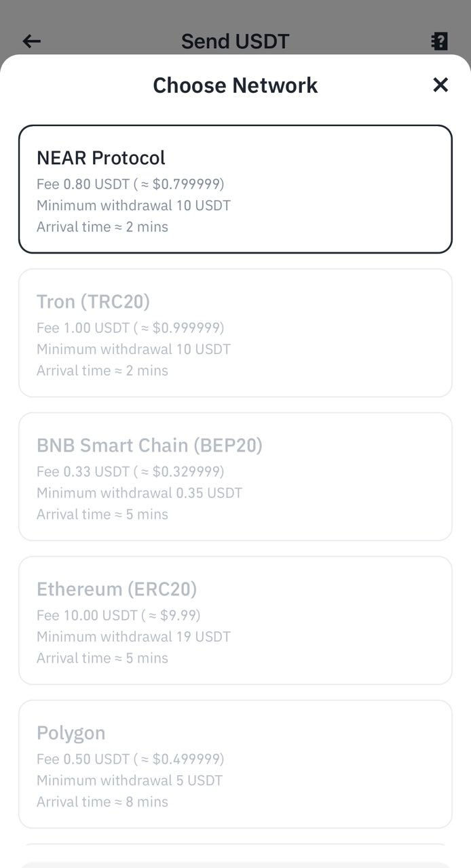This screenshot has width=471, height=868.
Task: Close the Choose Network sheet with the X
Action: pos(440,85)
